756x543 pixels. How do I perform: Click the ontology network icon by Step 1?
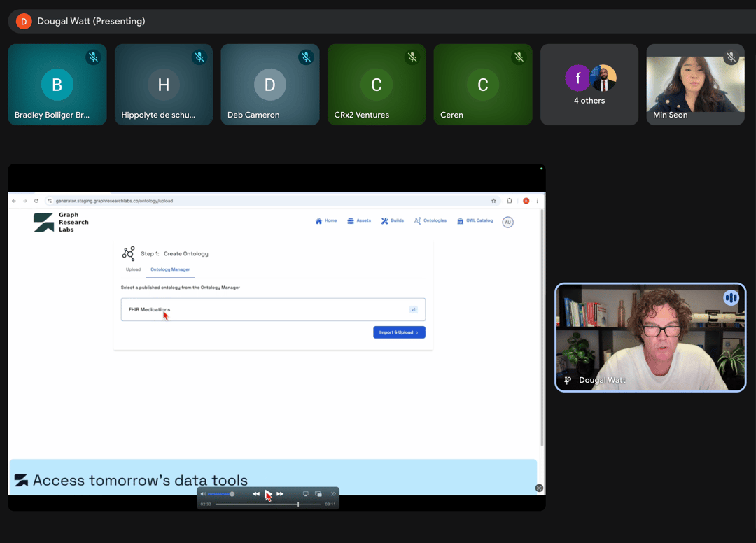129,253
